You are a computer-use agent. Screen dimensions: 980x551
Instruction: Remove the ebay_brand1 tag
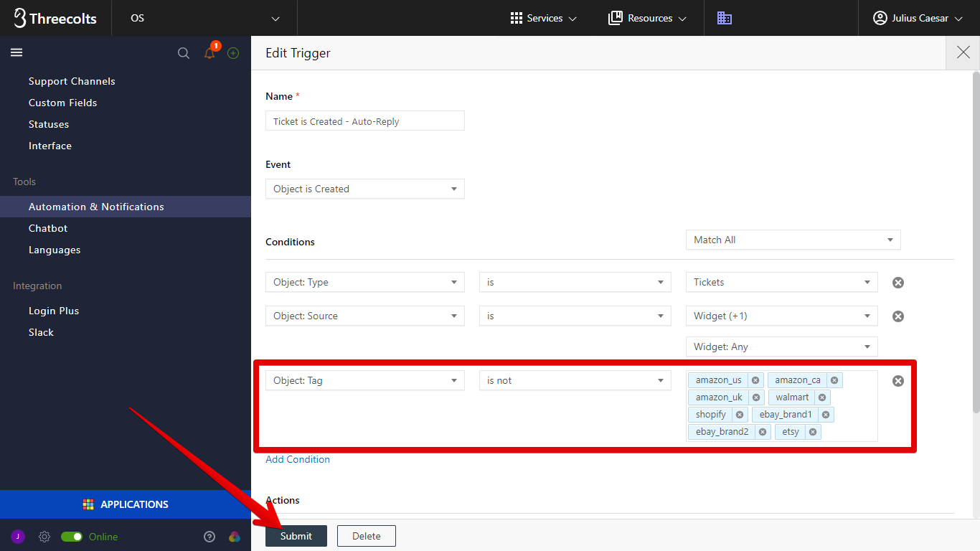point(826,415)
